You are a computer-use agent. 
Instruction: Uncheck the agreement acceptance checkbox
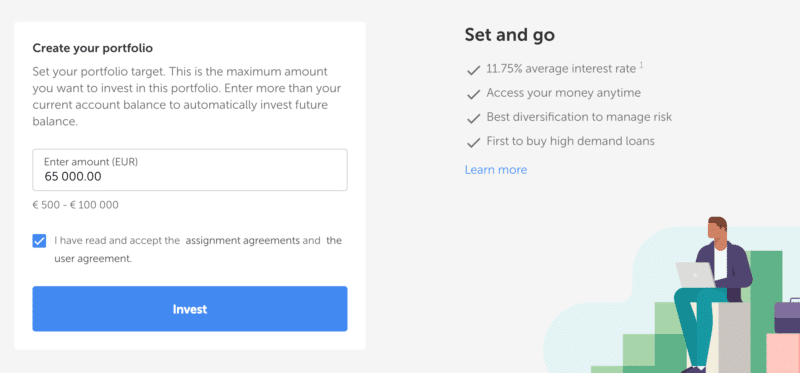(x=39, y=241)
